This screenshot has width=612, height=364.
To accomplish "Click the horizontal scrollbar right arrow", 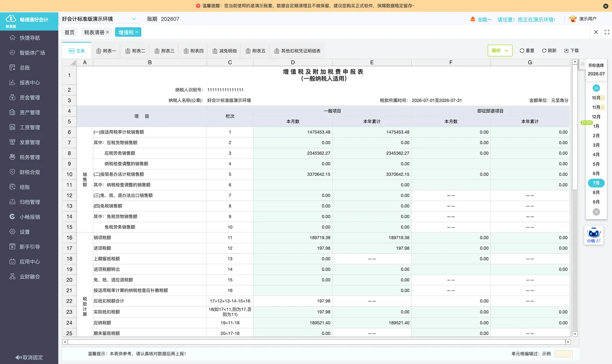I will [x=568, y=342].
